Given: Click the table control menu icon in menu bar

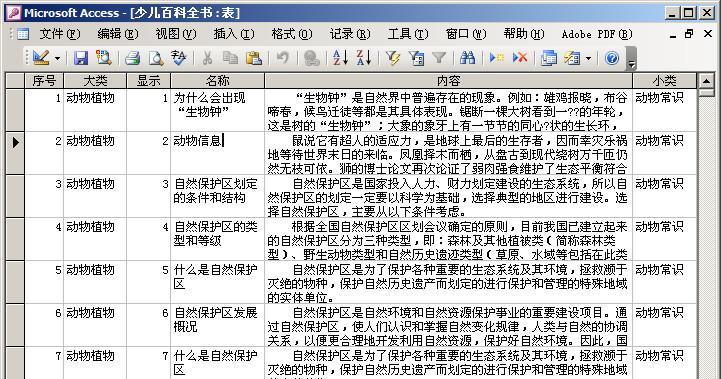Looking at the screenshot, I should point(23,34).
